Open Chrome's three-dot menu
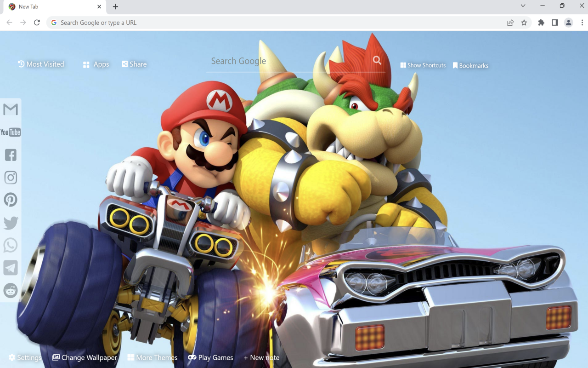Image resolution: width=588 pixels, height=368 pixels. [582, 23]
